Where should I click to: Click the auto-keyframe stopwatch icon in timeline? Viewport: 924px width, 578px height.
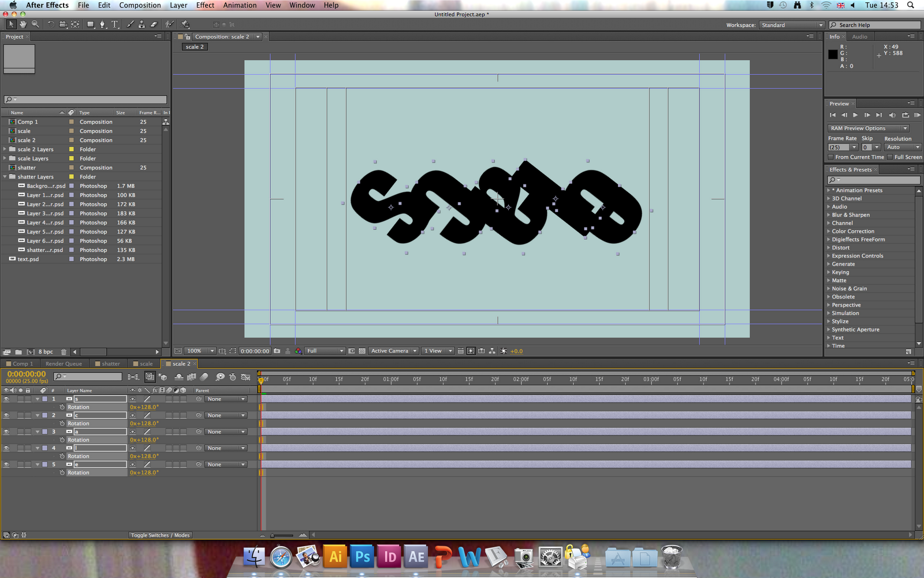[232, 377]
